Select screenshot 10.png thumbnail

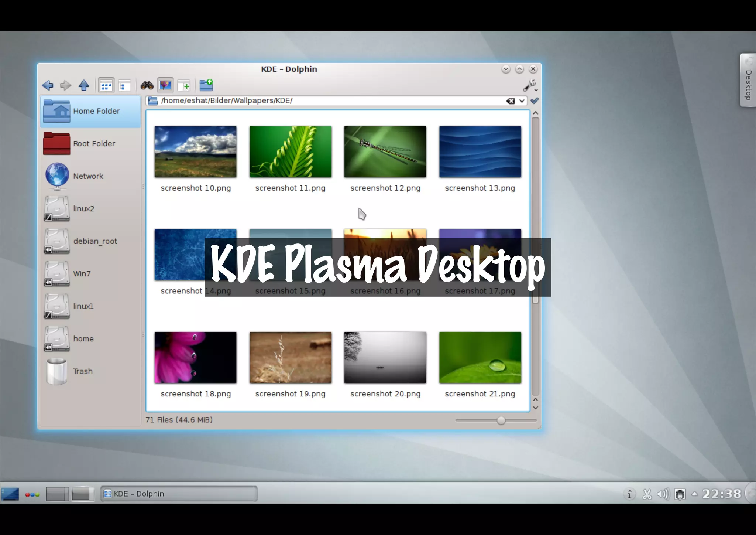pos(196,152)
